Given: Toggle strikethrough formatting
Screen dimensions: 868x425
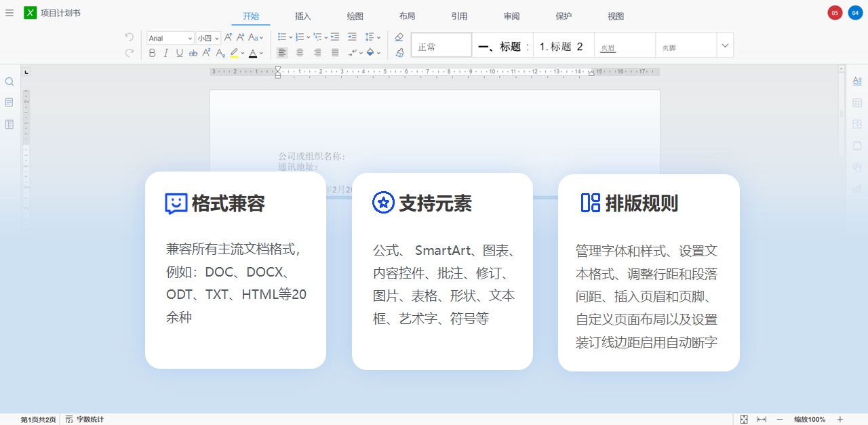Looking at the screenshot, I should [x=193, y=52].
